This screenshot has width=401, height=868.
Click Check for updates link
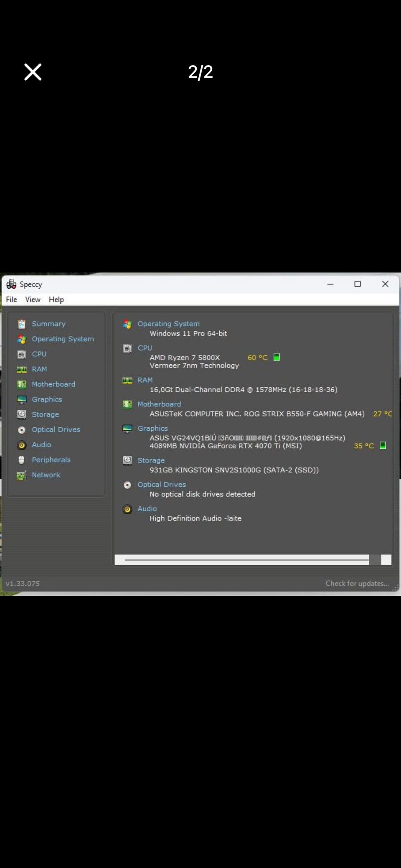click(x=357, y=584)
